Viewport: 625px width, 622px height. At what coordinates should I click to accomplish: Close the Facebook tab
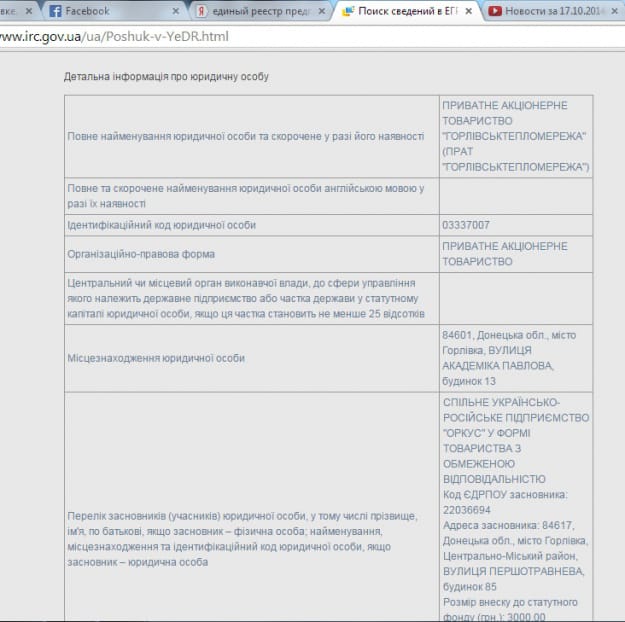[x=177, y=11]
